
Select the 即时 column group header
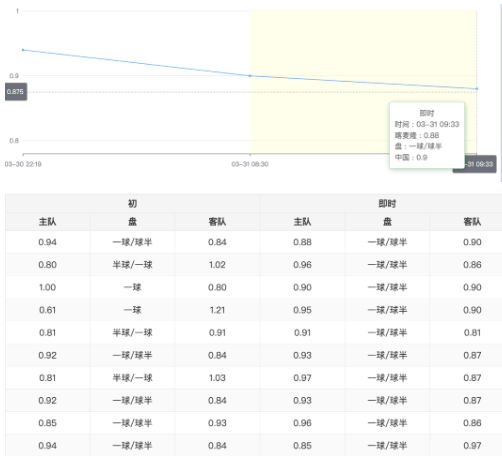pyautogui.click(x=387, y=203)
